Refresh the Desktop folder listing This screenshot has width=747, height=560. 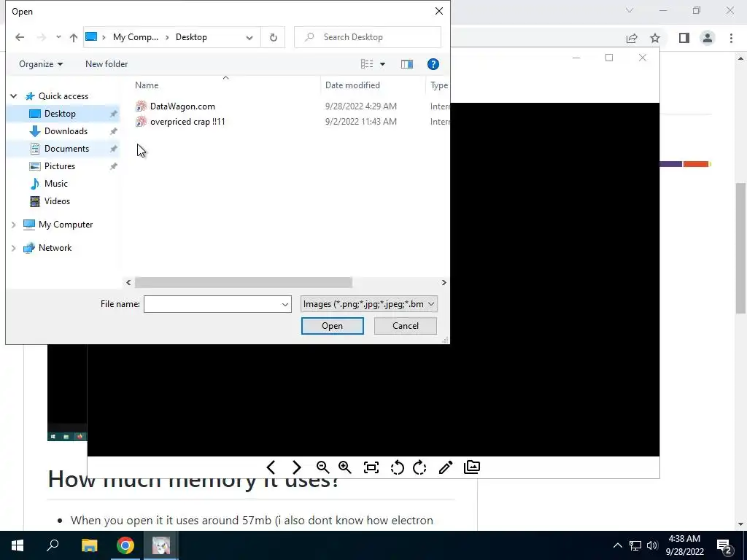[x=274, y=37]
